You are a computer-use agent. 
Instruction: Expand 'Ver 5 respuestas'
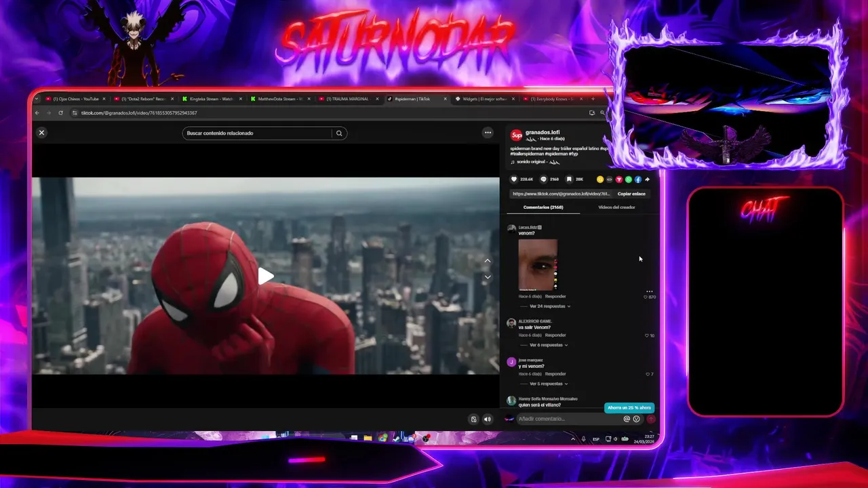pos(548,384)
